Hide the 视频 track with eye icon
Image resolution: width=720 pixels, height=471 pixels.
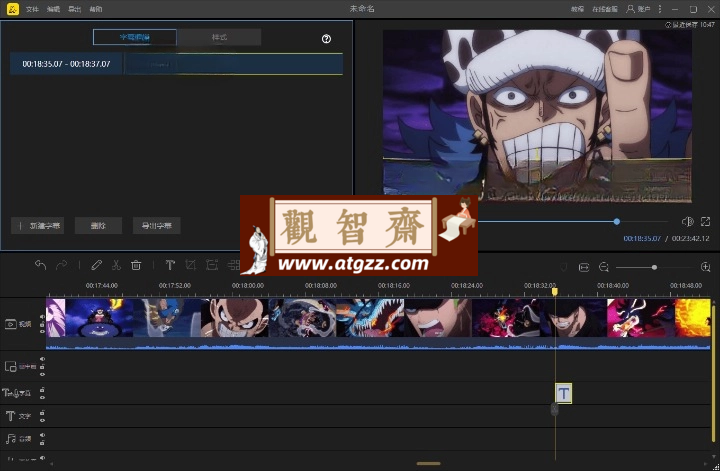pyautogui.click(x=42, y=331)
